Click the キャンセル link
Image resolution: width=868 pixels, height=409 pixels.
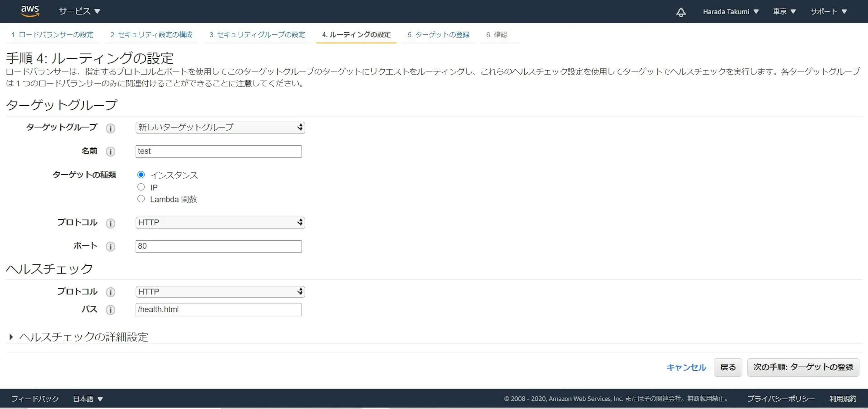[686, 367]
